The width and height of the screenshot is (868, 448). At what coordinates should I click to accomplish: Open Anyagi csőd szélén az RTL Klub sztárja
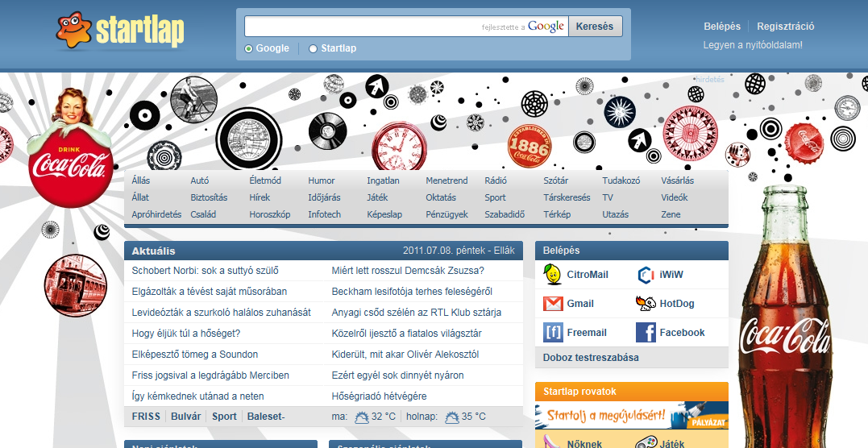(x=417, y=313)
